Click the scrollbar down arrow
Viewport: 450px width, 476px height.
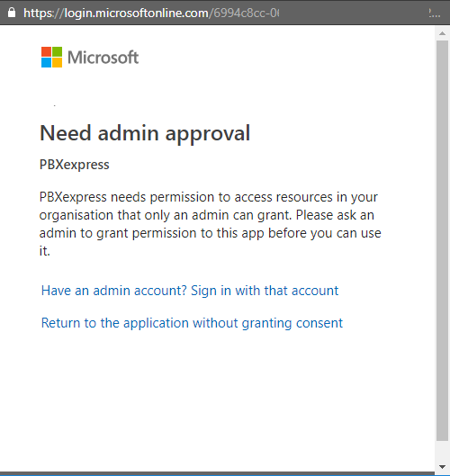click(x=442, y=467)
